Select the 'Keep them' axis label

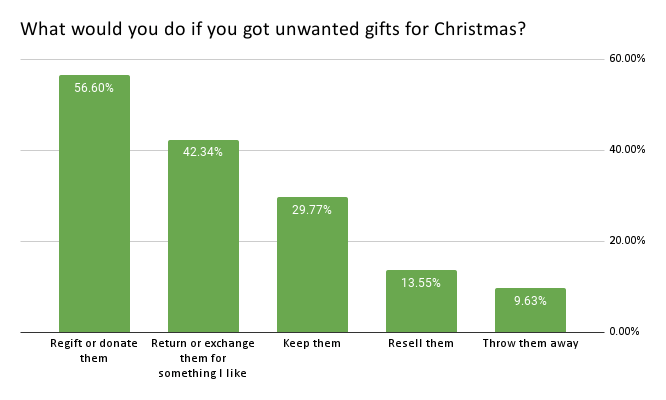pyautogui.click(x=312, y=344)
